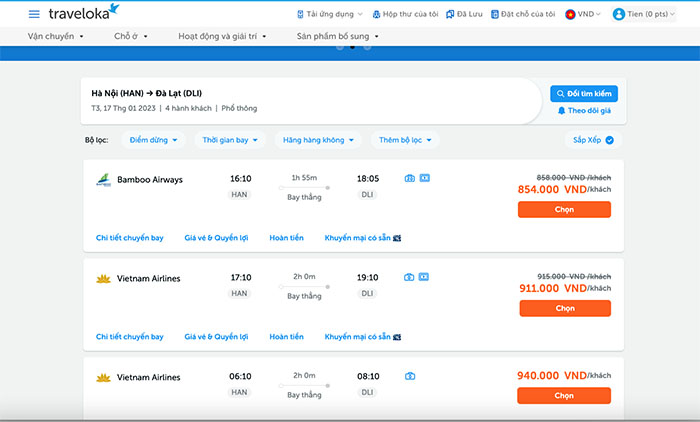Click the 854.000 VND price text

pos(552,189)
